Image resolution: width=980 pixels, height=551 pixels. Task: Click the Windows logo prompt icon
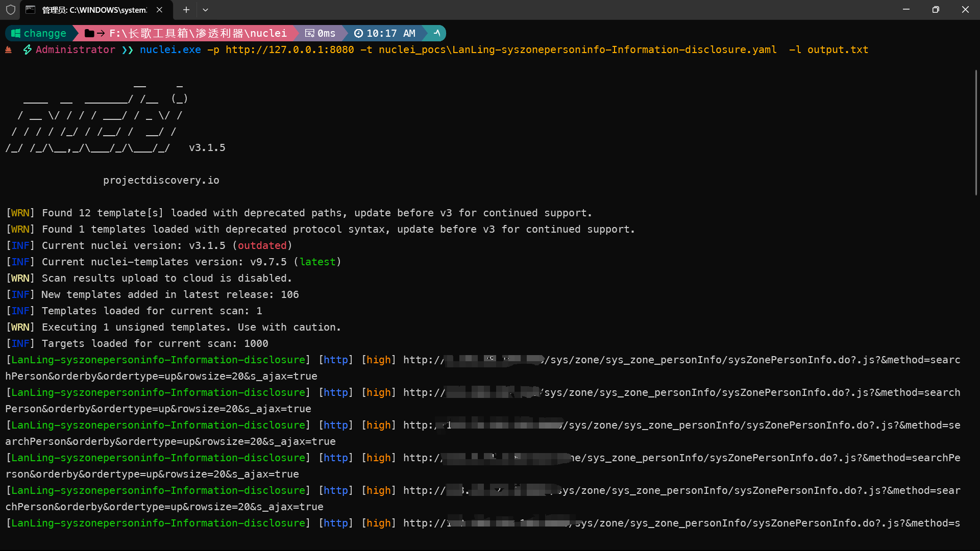[x=16, y=33]
